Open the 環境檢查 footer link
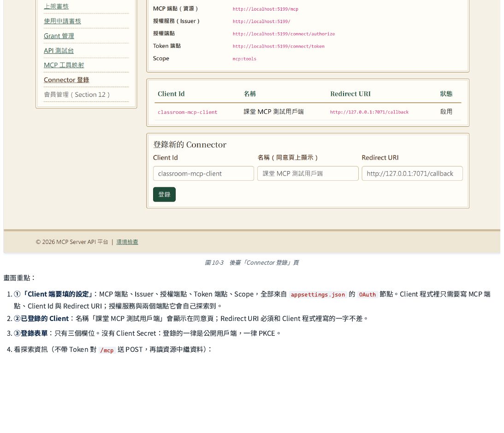 [x=127, y=242]
